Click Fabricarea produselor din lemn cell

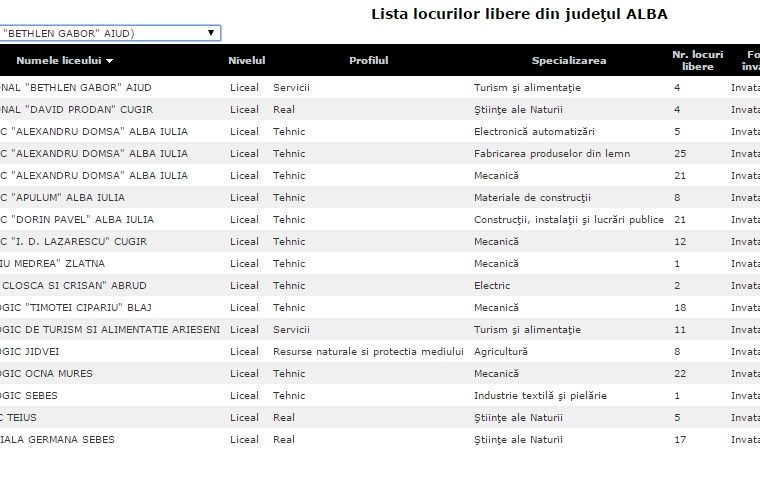[552, 154]
